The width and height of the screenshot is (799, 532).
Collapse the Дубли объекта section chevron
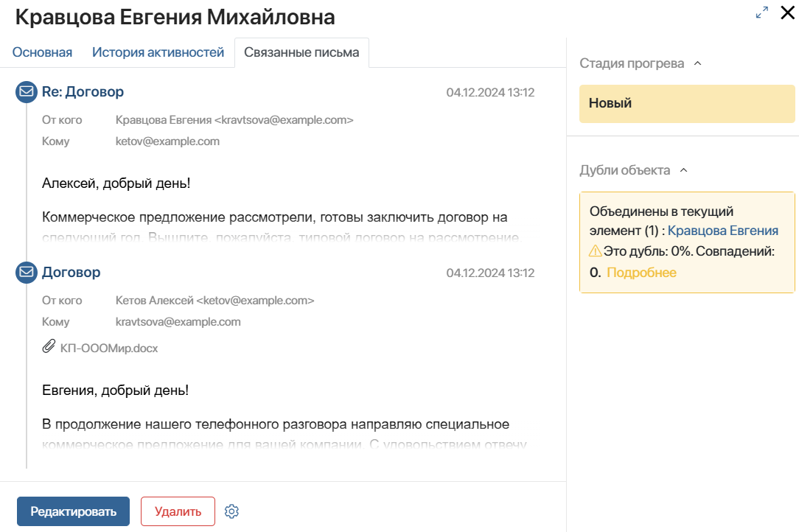tap(684, 170)
